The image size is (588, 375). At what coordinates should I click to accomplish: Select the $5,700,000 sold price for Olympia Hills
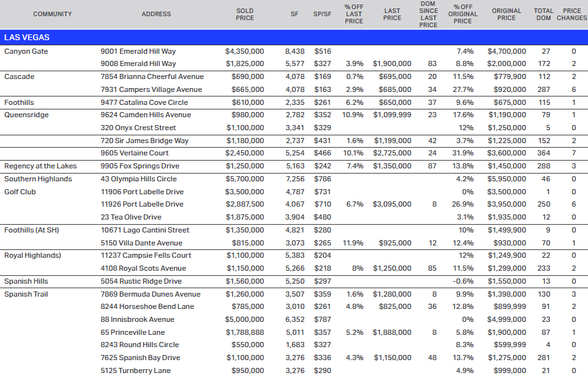(244, 179)
